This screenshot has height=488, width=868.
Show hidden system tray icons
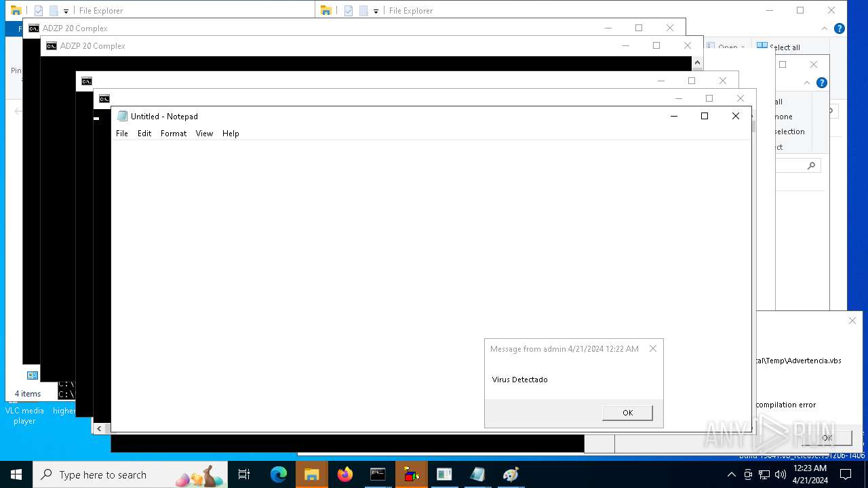coord(732,474)
